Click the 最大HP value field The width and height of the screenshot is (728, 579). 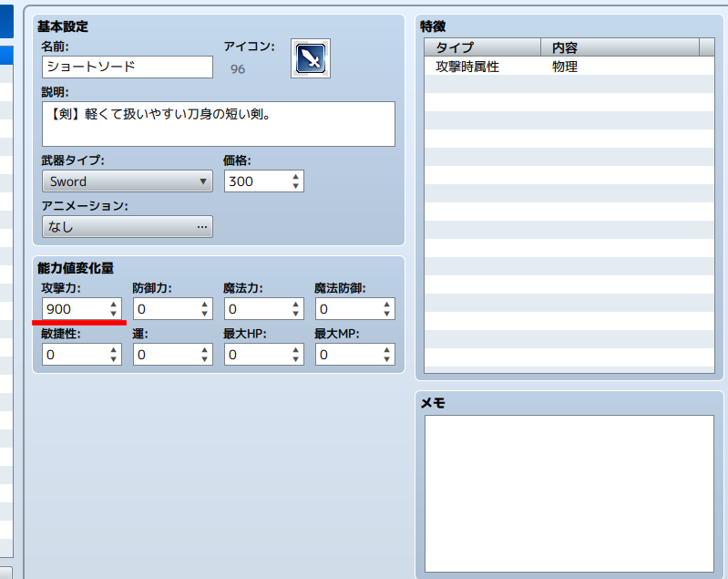pyautogui.click(x=255, y=355)
